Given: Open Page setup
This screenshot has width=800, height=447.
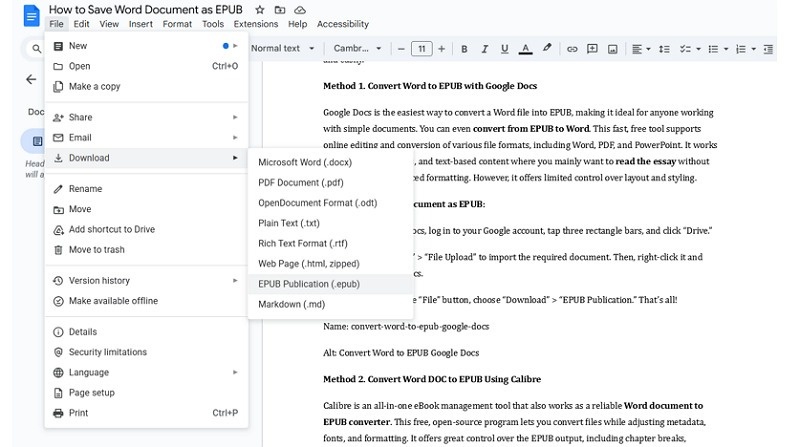Looking at the screenshot, I should pos(146,393).
